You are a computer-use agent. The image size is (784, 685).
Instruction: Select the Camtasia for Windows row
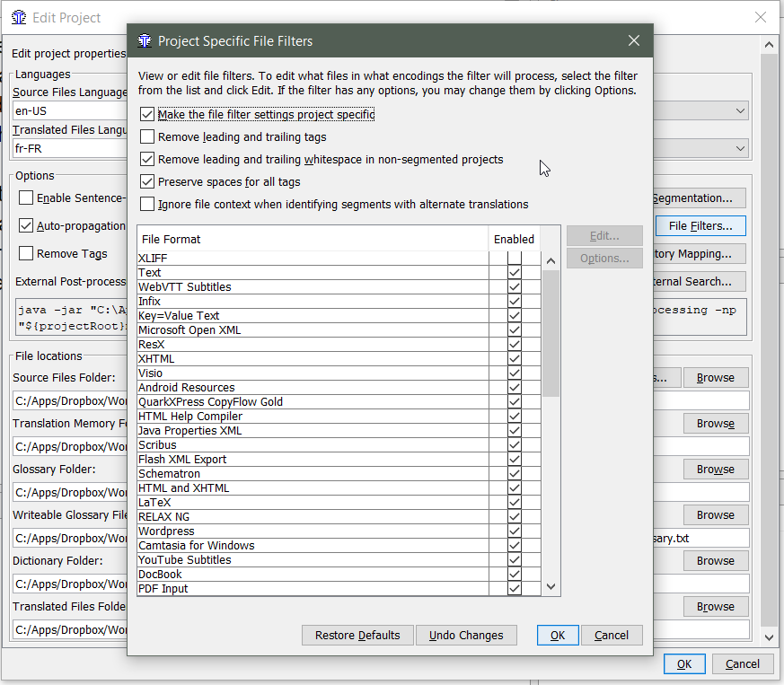pos(313,546)
